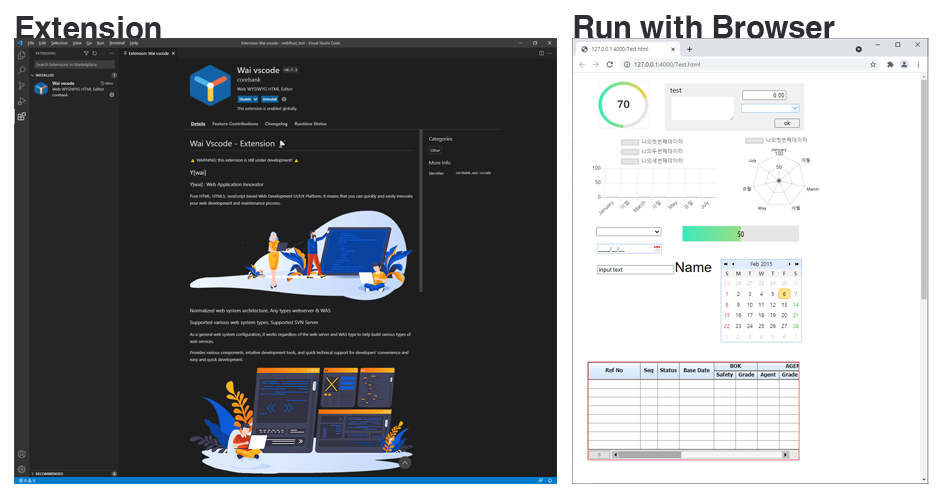Open the dropdown above the ok button
The height and width of the screenshot is (490, 940).
[770, 108]
